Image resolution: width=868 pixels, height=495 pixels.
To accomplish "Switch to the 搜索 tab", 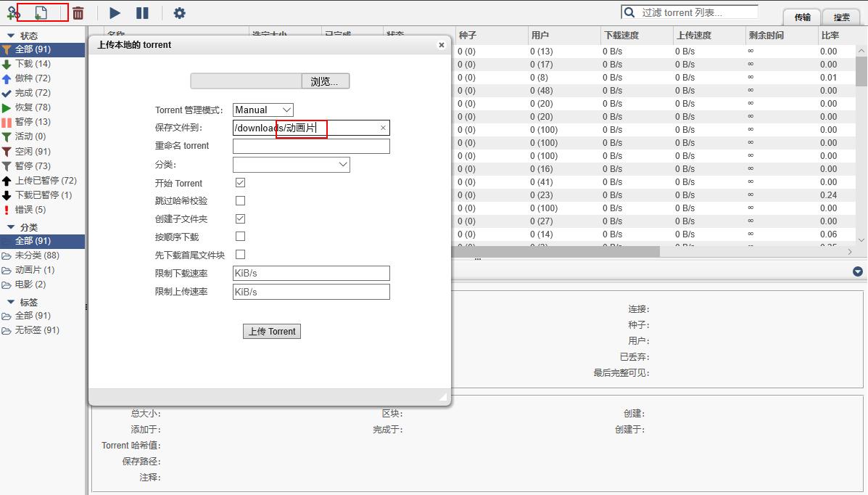I will [x=841, y=17].
